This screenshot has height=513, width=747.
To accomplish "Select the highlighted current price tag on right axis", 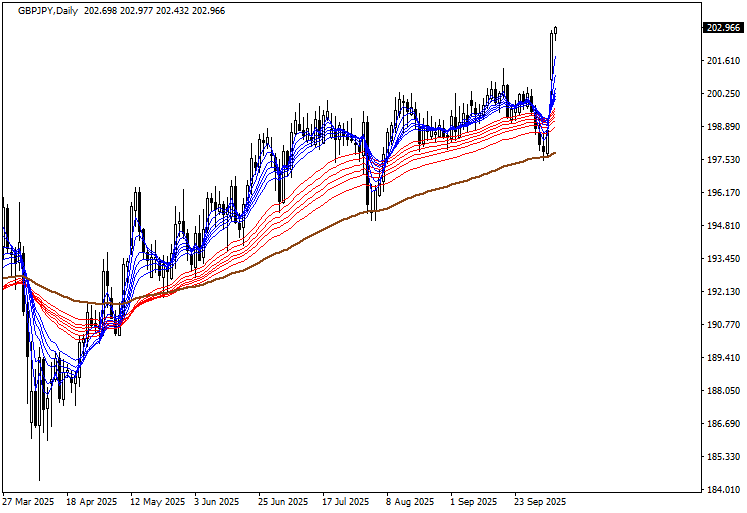I will [723, 28].
